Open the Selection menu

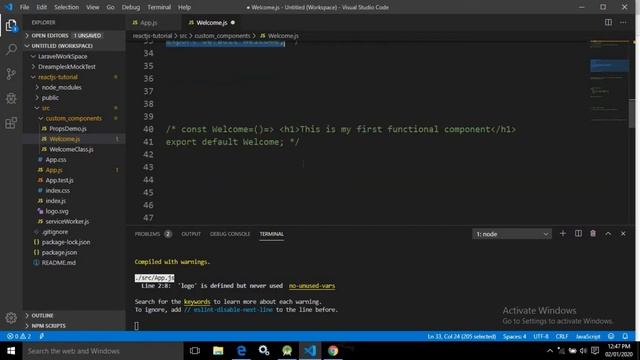[x=67, y=7]
